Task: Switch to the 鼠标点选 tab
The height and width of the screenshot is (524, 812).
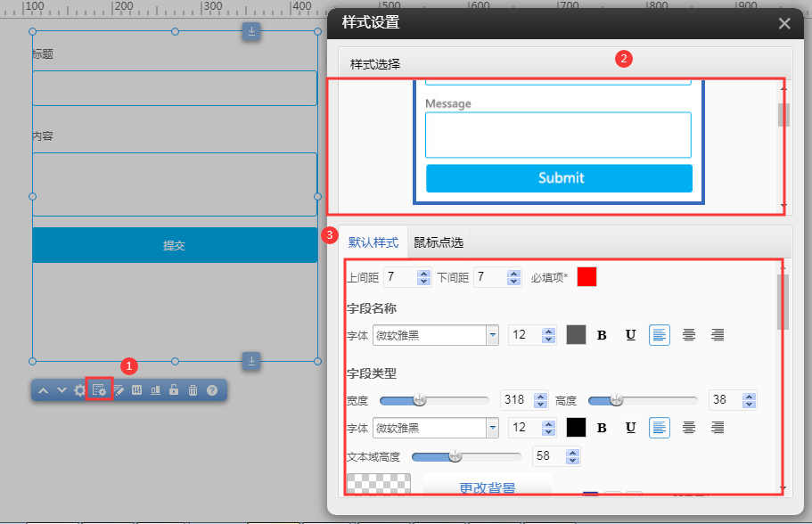Action: click(x=438, y=242)
